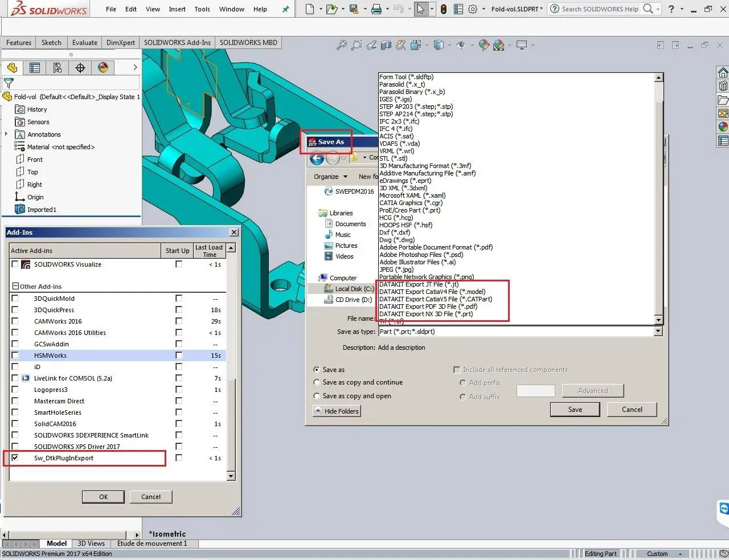
Task: Click the Zoom to Fit icon
Action: (x=341, y=45)
